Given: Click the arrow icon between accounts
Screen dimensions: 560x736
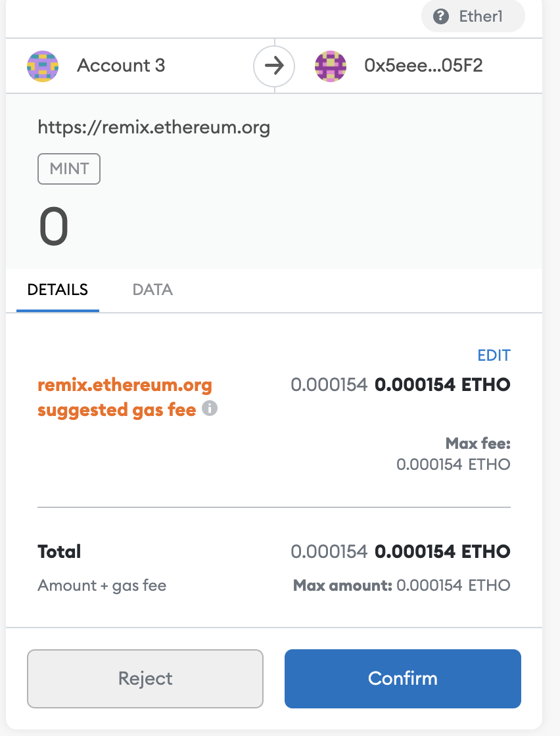Looking at the screenshot, I should pos(274,66).
